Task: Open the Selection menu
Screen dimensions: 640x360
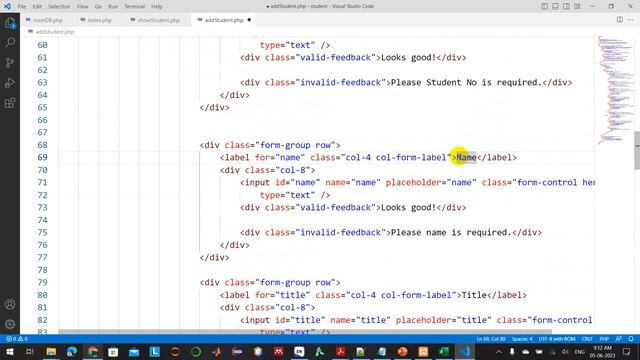Action: pyautogui.click(x=59, y=7)
